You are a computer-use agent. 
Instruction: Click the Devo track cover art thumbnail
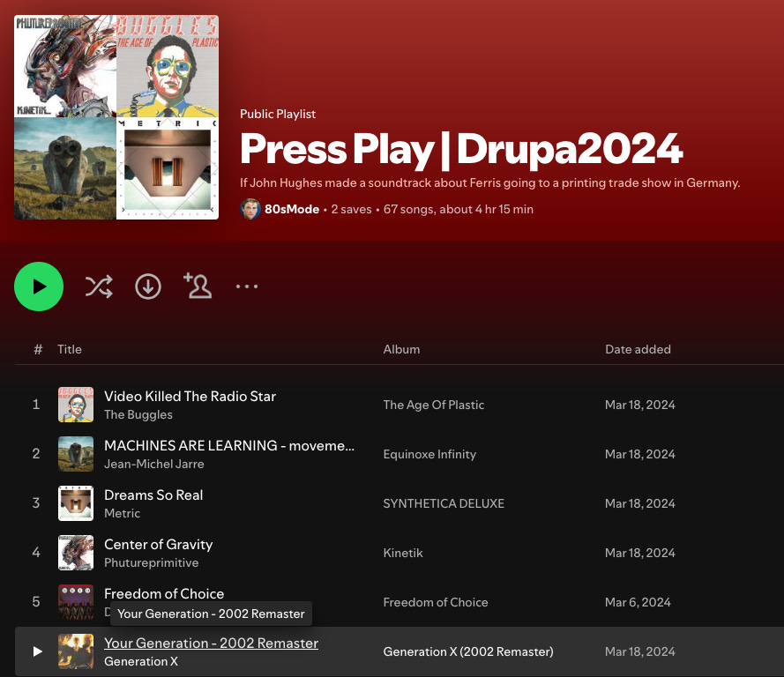[x=76, y=602]
